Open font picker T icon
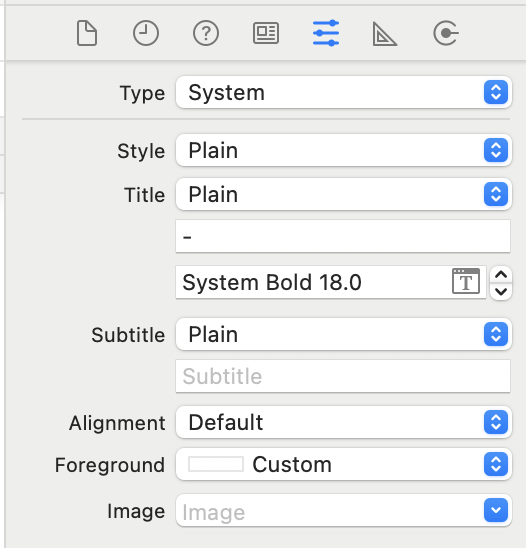Viewport: 526px width, 548px height. tap(466, 281)
